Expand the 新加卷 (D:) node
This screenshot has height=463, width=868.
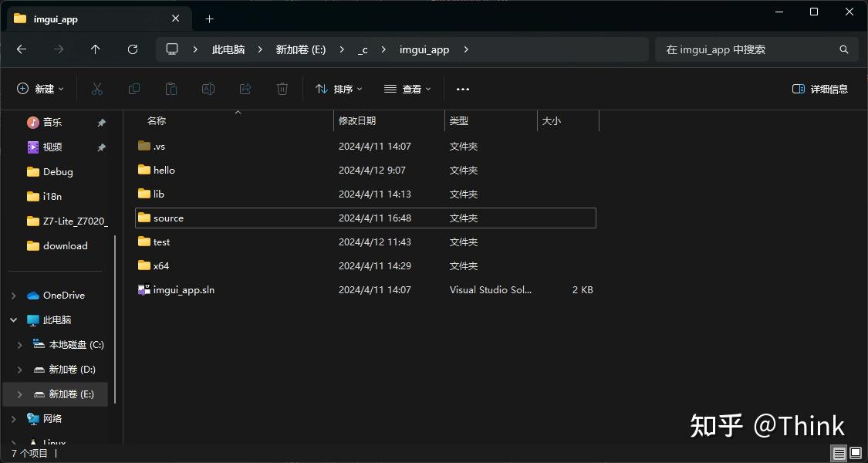point(20,370)
